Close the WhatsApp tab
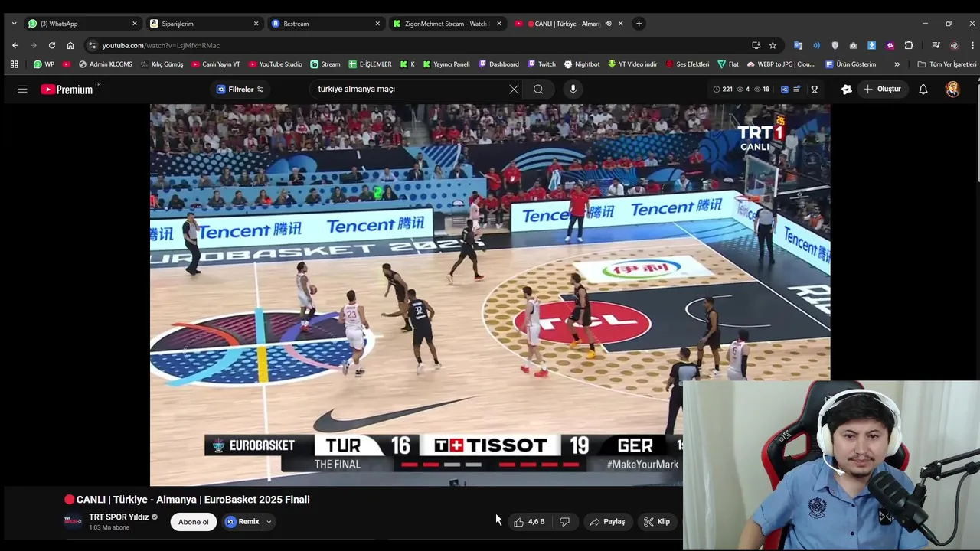 click(x=135, y=24)
